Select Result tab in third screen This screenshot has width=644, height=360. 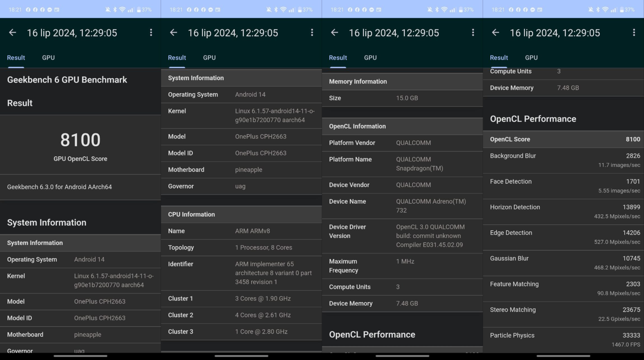pyautogui.click(x=338, y=58)
